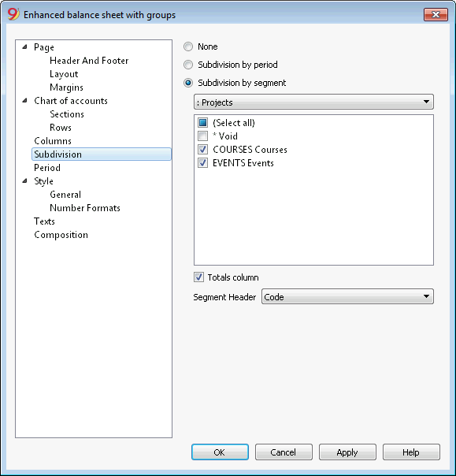The height and width of the screenshot is (476, 456).
Task: Collapse the Chart of accounts node
Action: pos(25,101)
